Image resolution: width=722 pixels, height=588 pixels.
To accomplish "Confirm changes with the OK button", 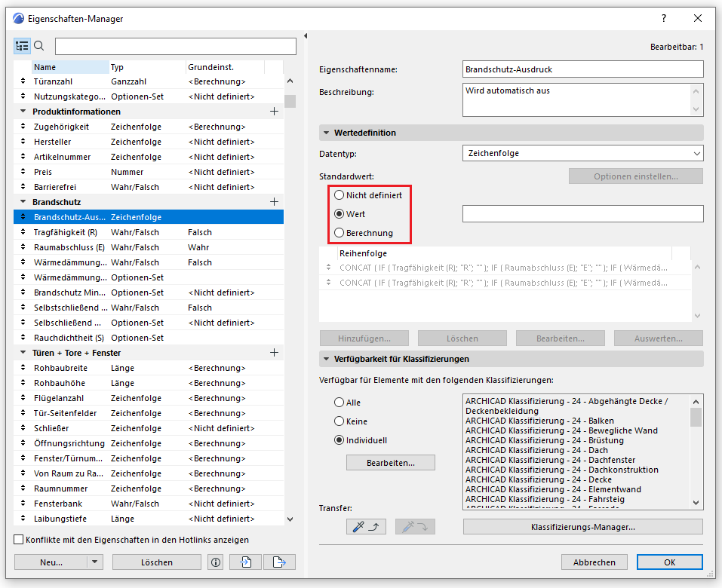I will click(668, 562).
